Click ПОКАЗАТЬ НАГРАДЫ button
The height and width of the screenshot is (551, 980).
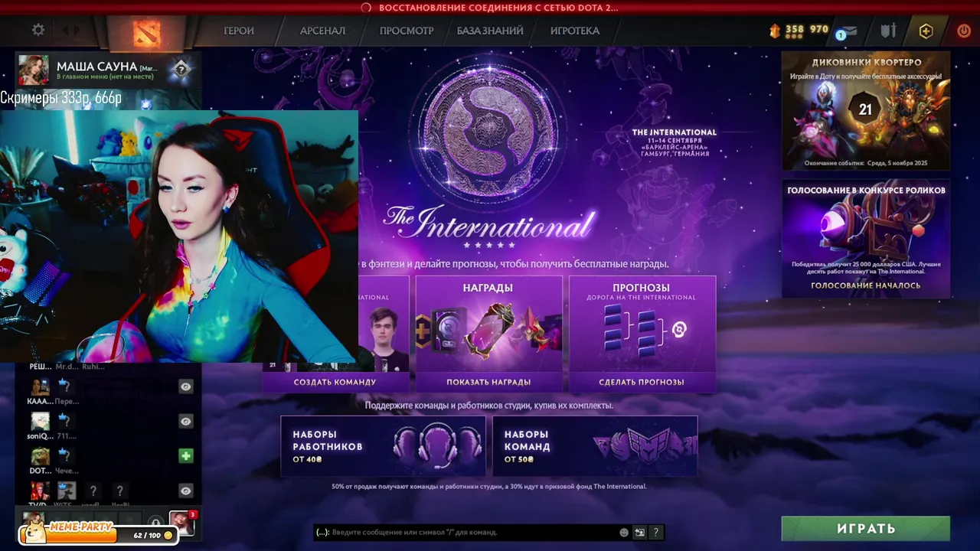(x=488, y=382)
